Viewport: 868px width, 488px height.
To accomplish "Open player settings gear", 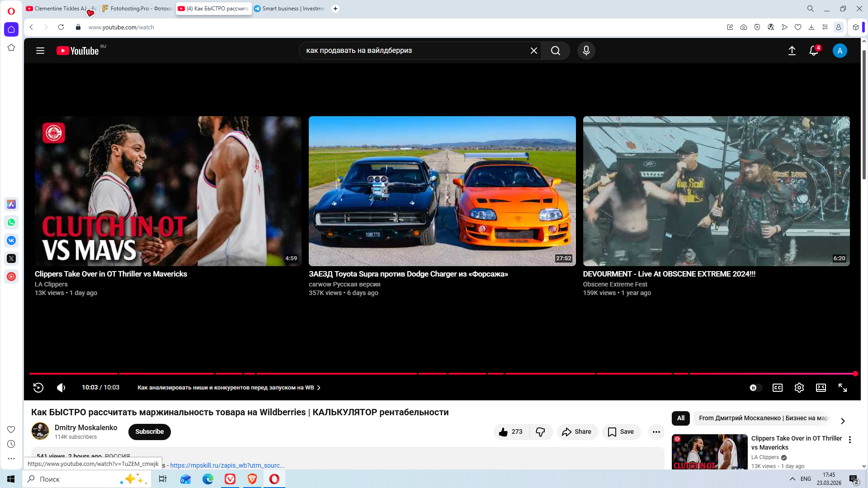I will [799, 388].
